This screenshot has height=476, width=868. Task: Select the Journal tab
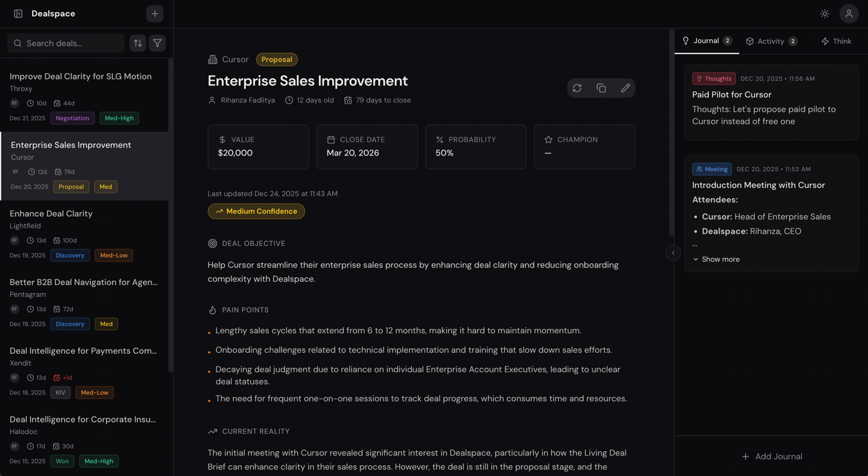706,41
